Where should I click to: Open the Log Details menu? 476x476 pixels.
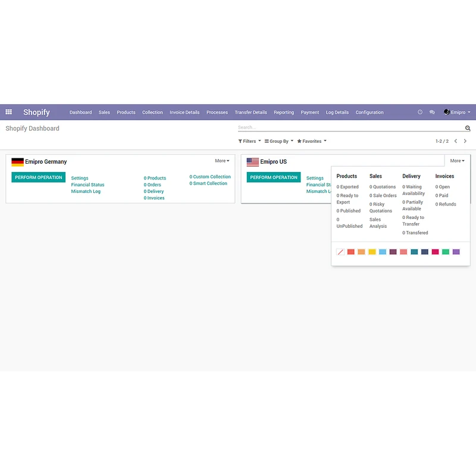tap(337, 112)
